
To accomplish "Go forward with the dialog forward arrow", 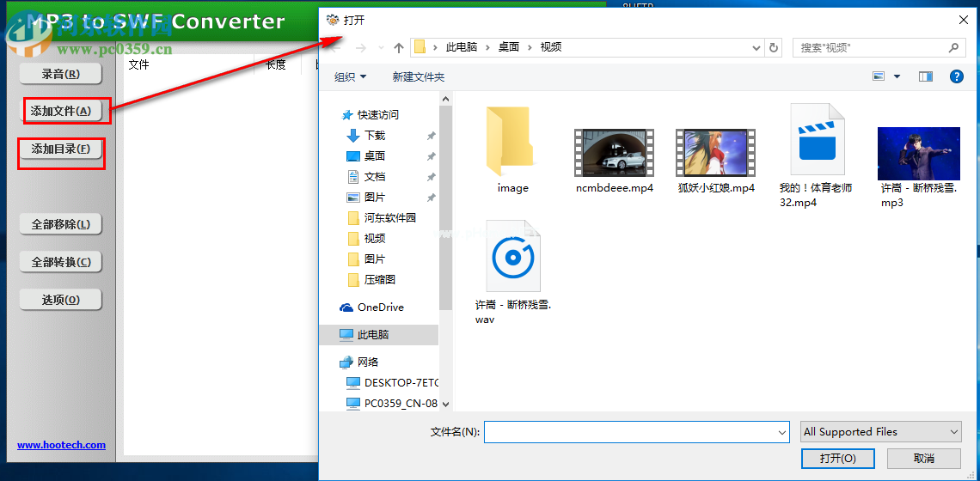I will [x=361, y=47].
